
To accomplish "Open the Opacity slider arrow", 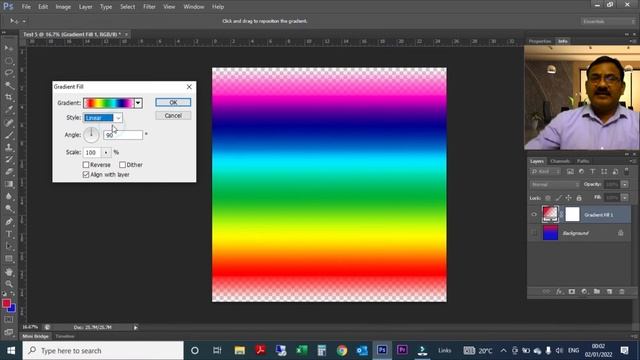I will click(x=625, y=184).
